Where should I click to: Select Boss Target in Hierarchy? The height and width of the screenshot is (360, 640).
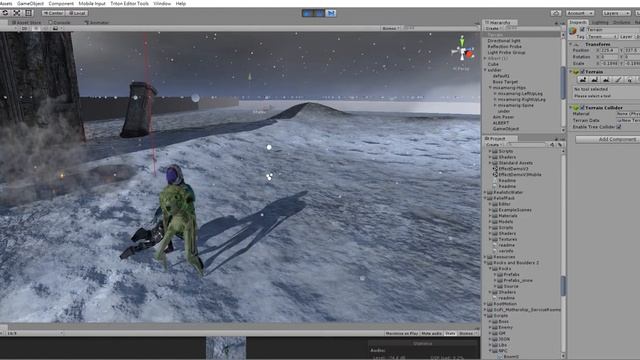[x=505, y=82]
